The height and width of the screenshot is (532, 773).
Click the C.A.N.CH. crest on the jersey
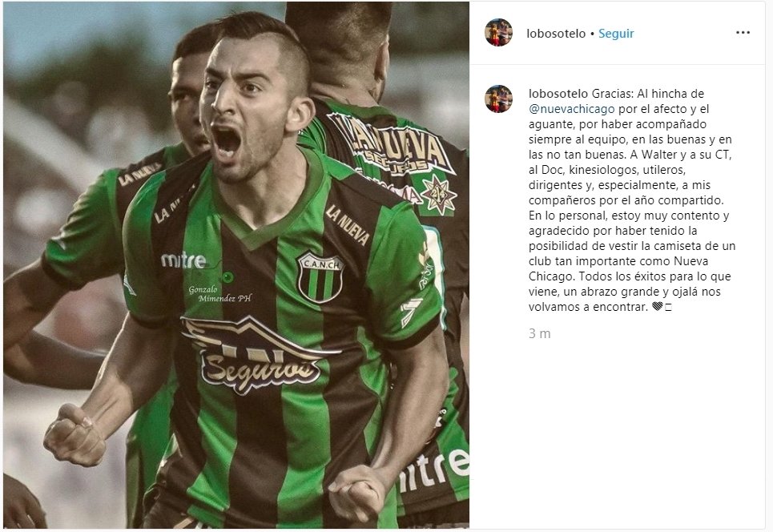tap(320, 277)
